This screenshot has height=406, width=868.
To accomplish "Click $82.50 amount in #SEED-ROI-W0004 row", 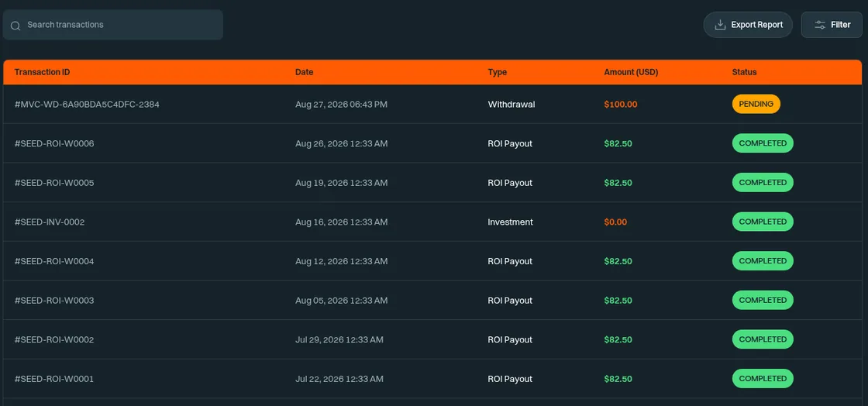I will point(618,261).
